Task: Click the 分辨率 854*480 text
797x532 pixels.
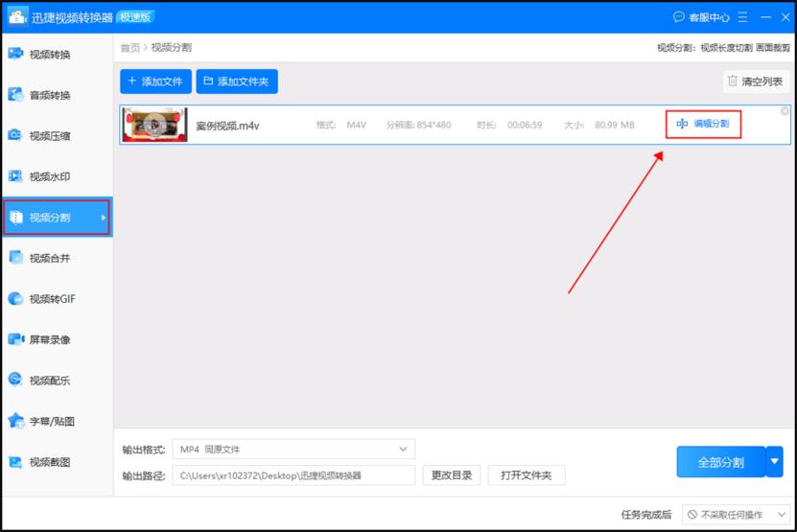Action: (x=418, y=125)
